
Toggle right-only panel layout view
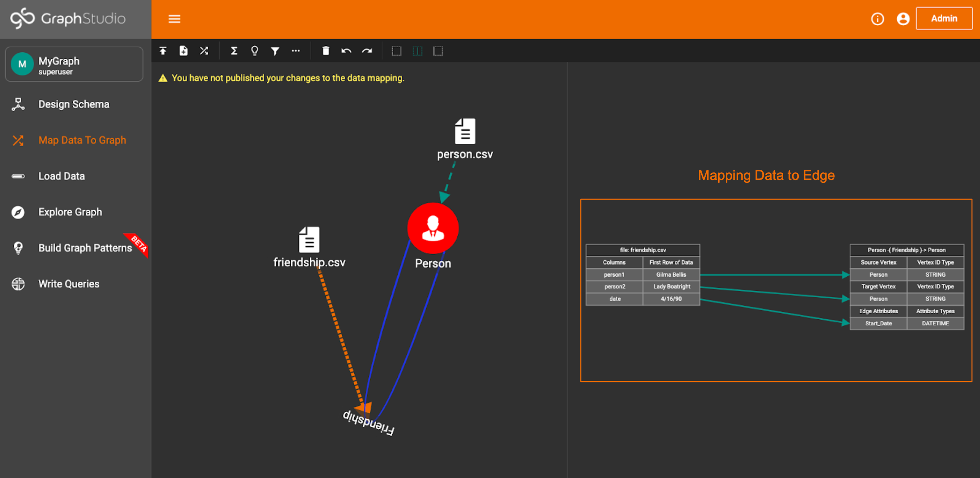[x=438, y=51]
